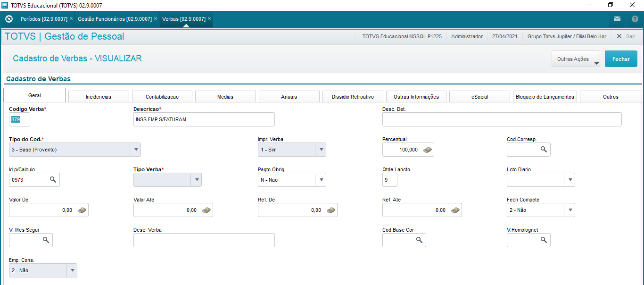
Task: Expand the Tipo do Cod. dropdown
Action: (x=136, y=150)
